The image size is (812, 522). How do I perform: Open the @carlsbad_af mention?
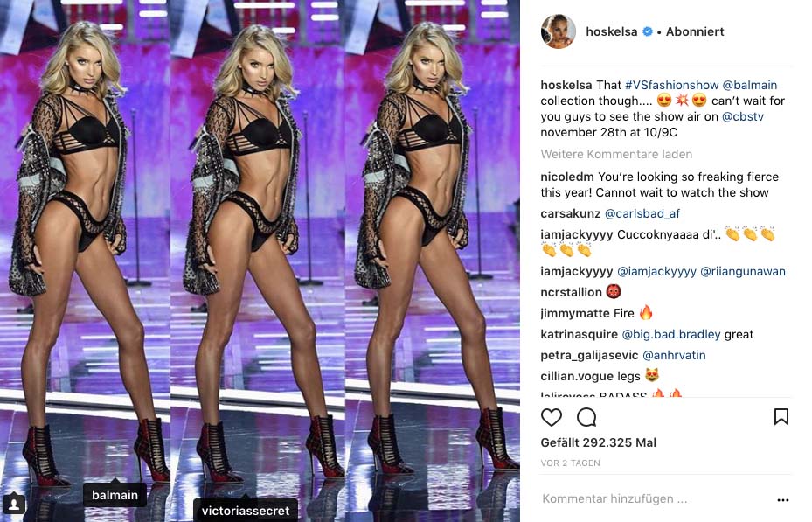pos(642,214)
